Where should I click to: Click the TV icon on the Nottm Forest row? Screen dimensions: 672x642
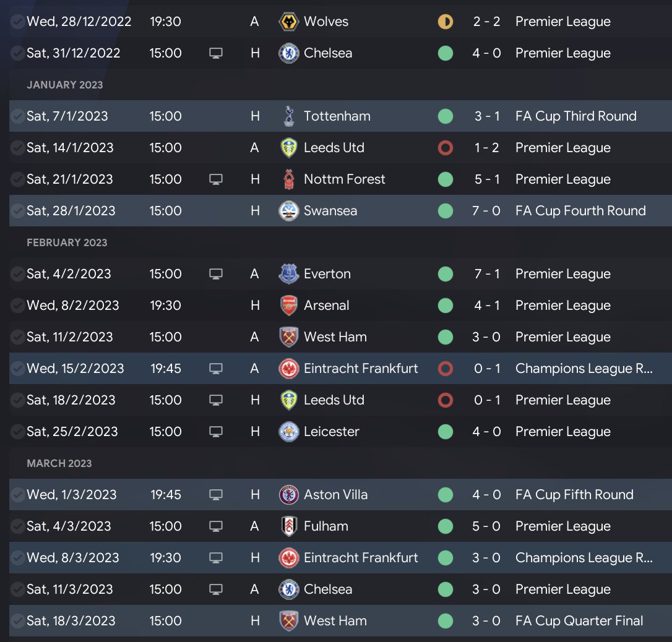pos(215,179)
